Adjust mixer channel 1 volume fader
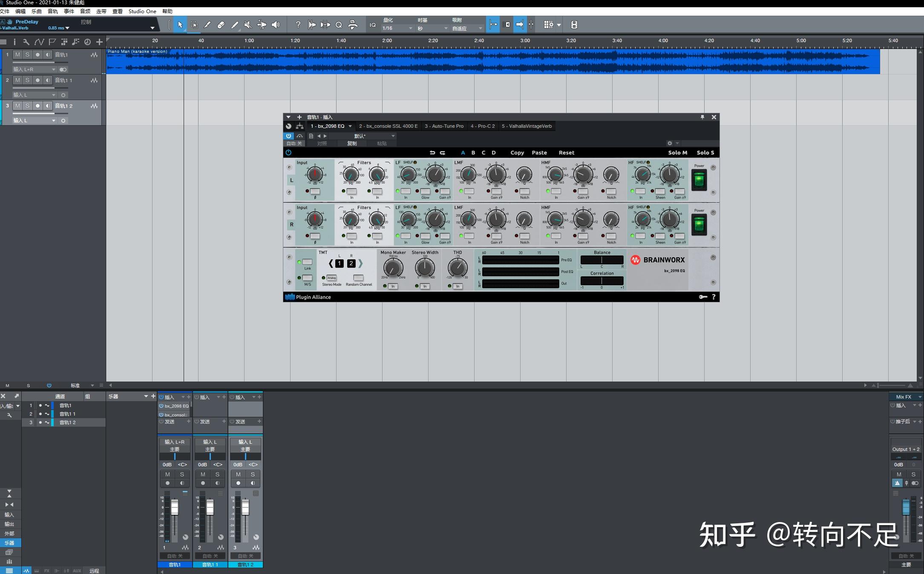The image size is (924, 574). click(x=175, y=507)
